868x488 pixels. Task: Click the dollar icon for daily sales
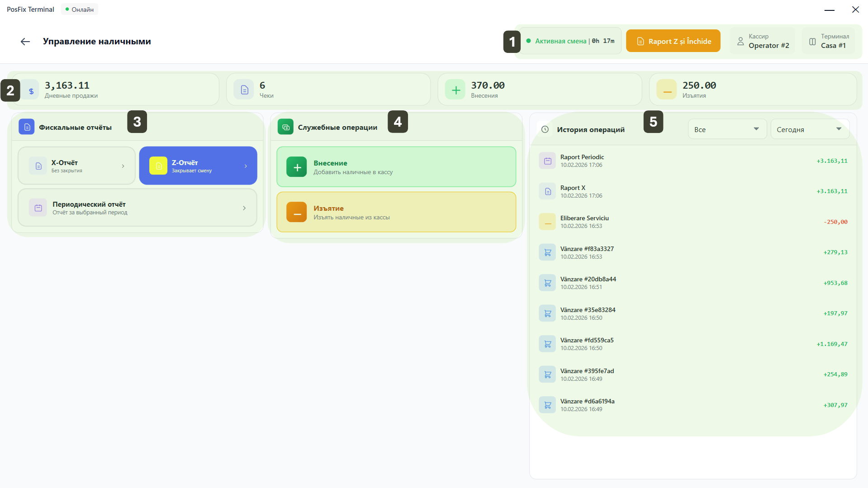pos(31,91)
